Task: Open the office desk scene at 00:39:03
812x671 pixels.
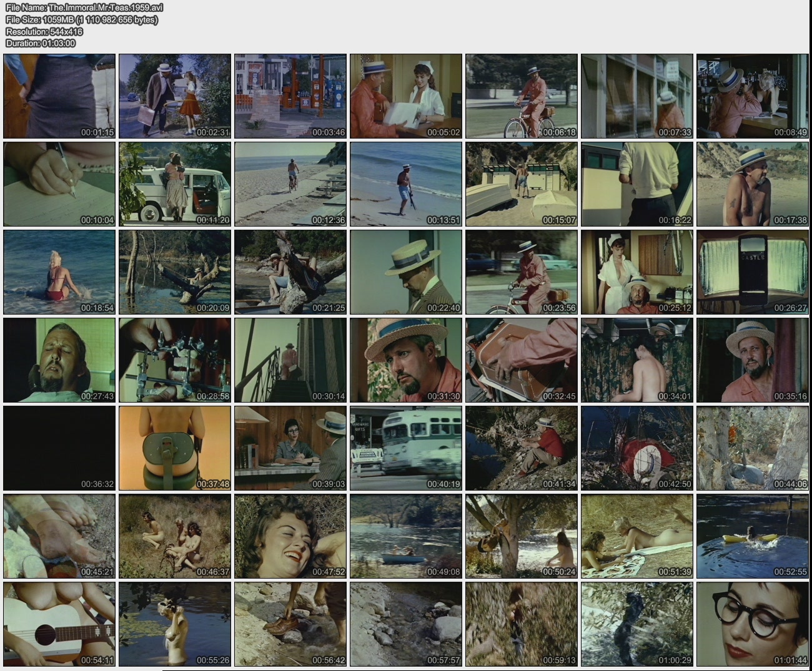Action: point(290,448)
